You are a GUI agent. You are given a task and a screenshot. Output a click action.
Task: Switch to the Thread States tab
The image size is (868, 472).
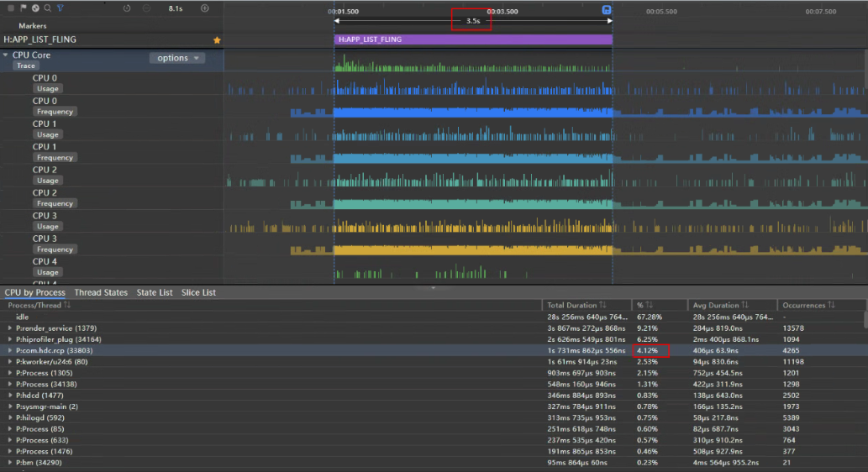point(101,293)
